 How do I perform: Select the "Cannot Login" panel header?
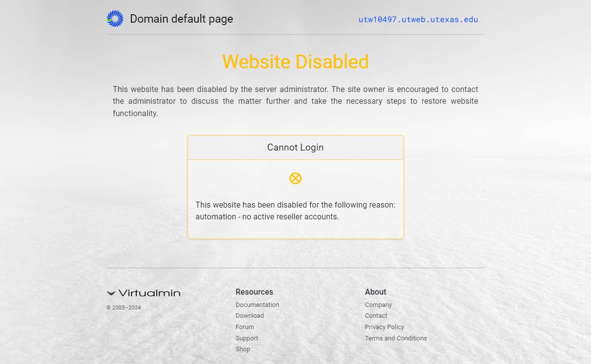295,148
